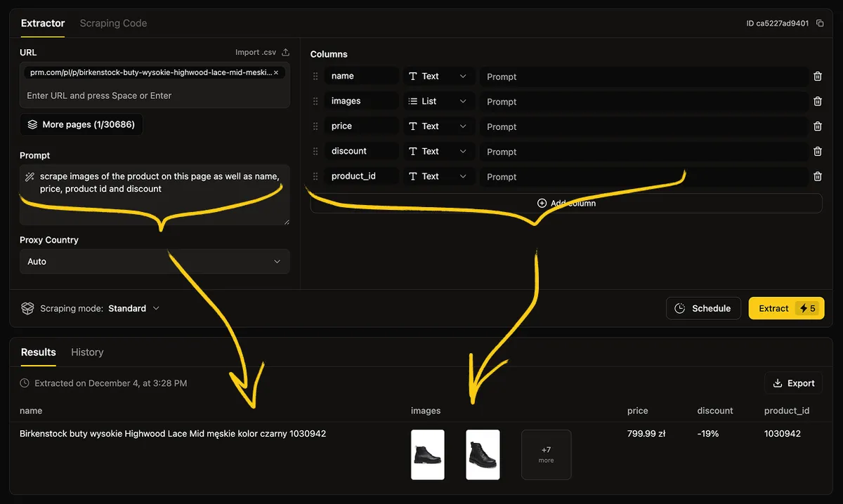The width and height of the screenshot is (843, 504).
Task: Click the +7 more images thumbnail
Action: [x=546, y=454]
